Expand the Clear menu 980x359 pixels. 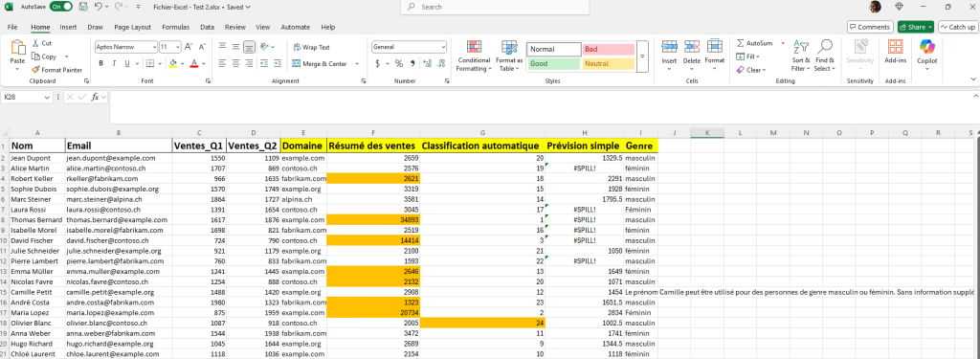752,70
